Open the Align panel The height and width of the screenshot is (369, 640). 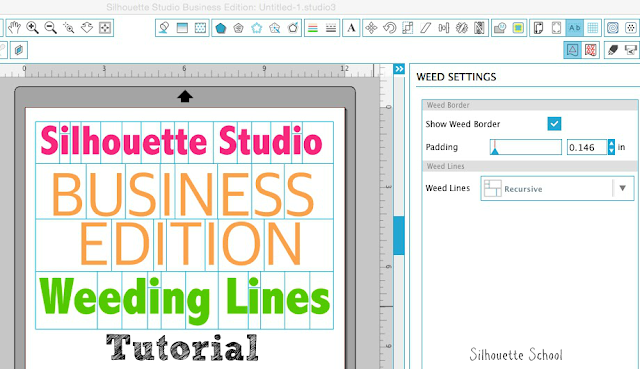(x=444, y=28)
